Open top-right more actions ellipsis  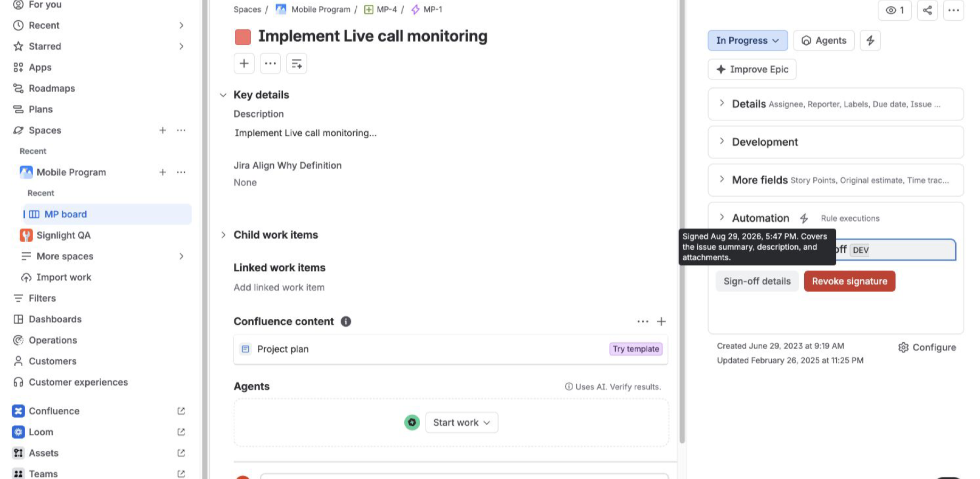point(953,10)
